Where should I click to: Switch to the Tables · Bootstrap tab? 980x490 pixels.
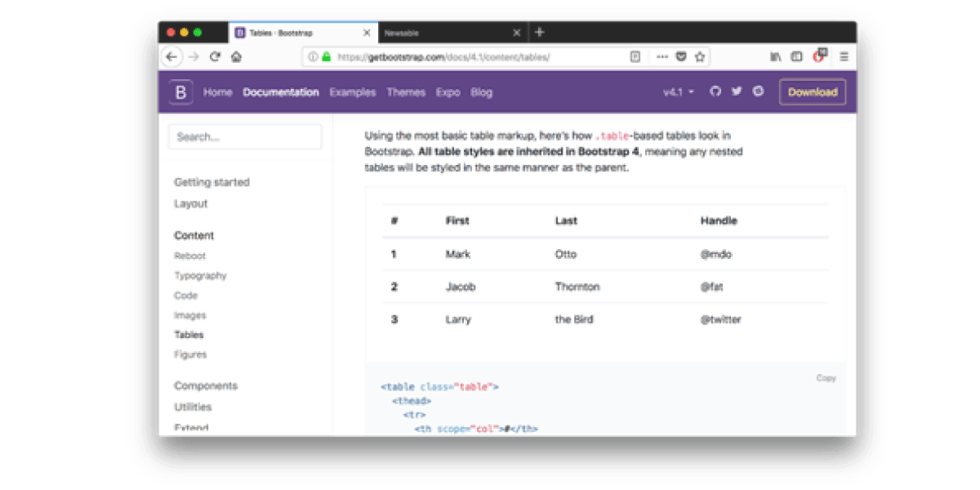pos(304,33)
